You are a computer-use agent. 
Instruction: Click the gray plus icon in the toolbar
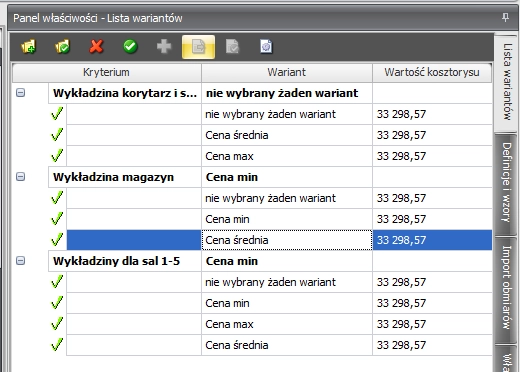tap(164, 47)
